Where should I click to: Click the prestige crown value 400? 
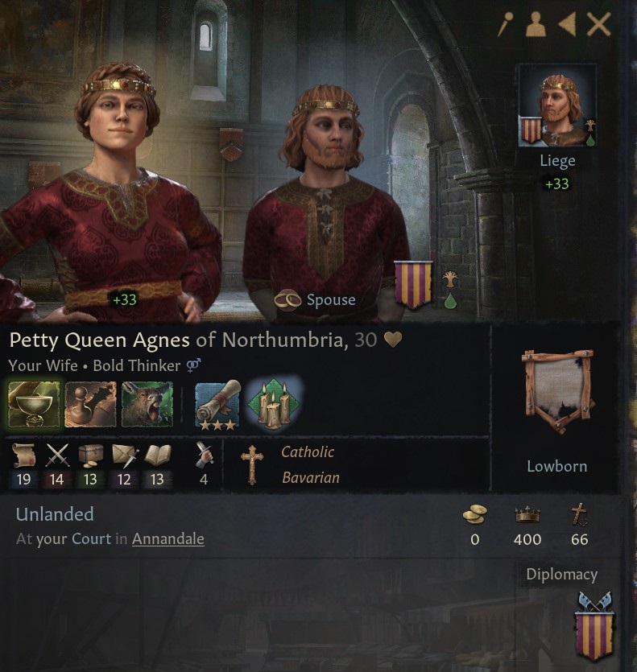(527, 539)
